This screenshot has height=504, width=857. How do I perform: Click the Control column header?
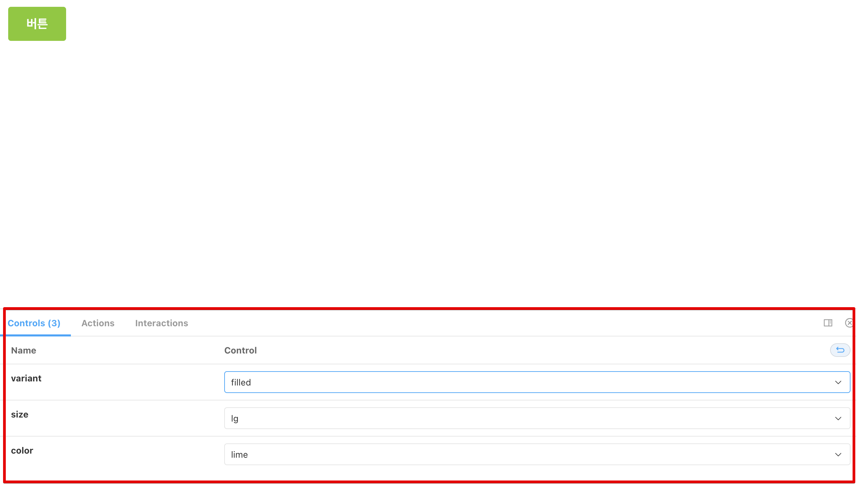241,350
